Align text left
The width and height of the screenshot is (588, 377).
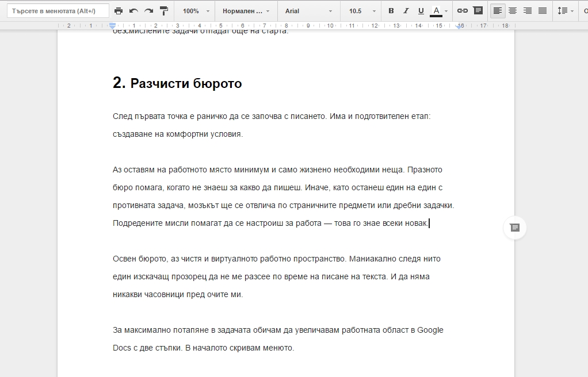point(498,11)
